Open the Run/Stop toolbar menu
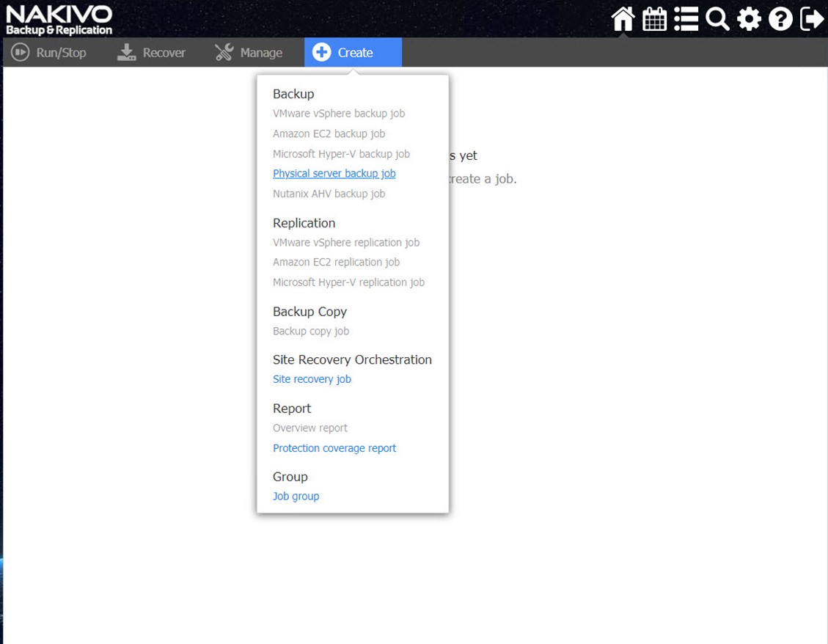 pos(48,52)
